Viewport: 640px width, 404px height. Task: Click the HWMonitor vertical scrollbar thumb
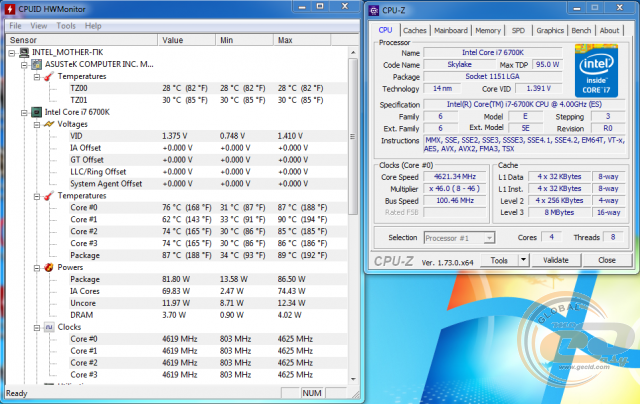(353, 136)
